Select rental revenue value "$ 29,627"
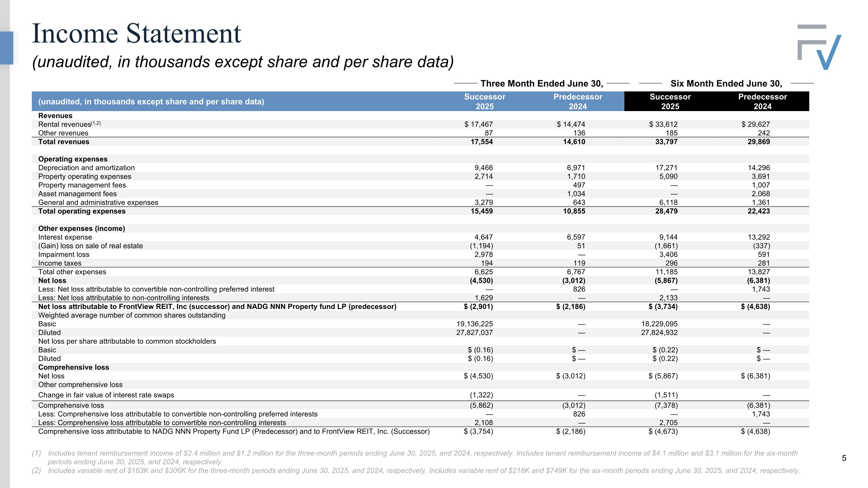This screenshot has width=868, height=488. click(x=755, y=124)
